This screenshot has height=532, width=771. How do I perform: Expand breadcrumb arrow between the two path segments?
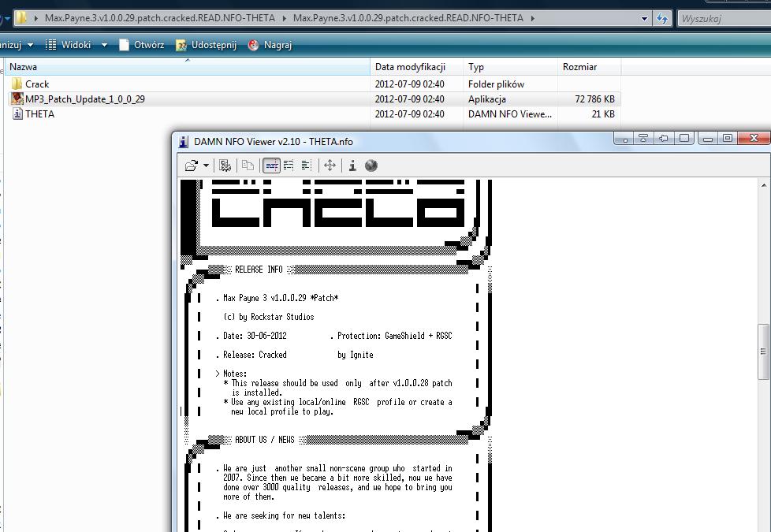(x=285, y=18)
